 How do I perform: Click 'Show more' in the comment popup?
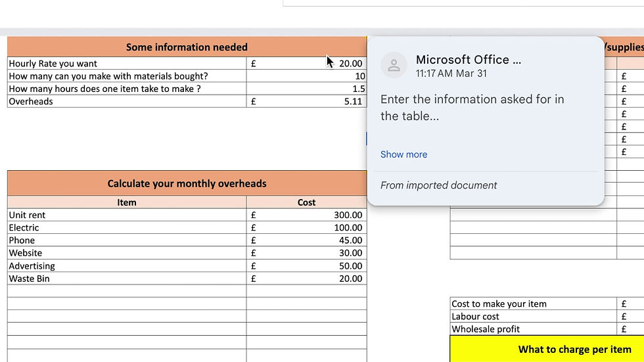pos(403,154)
